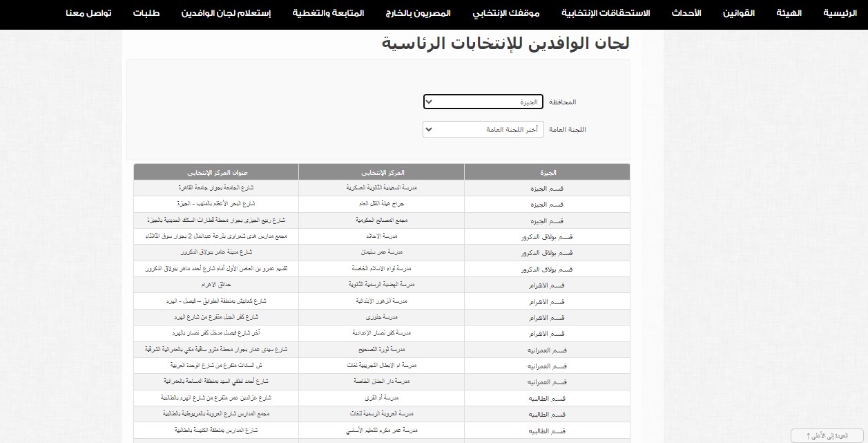
Task: Open the القوانين laws menu
Action: (740, 13)
